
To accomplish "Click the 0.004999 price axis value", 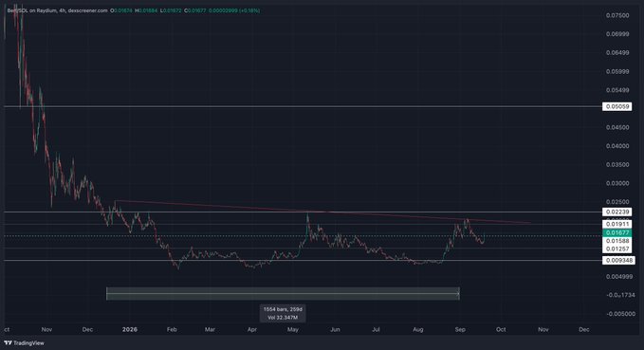I will coord(619,276).
